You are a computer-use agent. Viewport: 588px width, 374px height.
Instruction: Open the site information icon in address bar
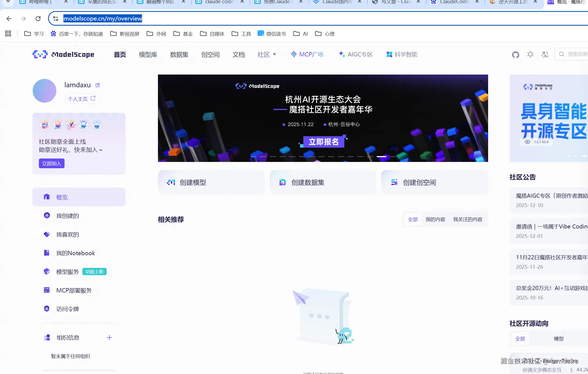(x=56, y=19)
